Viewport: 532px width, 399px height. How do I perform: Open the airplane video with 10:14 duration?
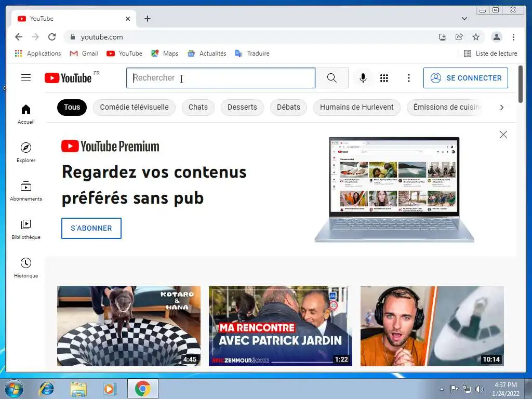tap(432, 326)
